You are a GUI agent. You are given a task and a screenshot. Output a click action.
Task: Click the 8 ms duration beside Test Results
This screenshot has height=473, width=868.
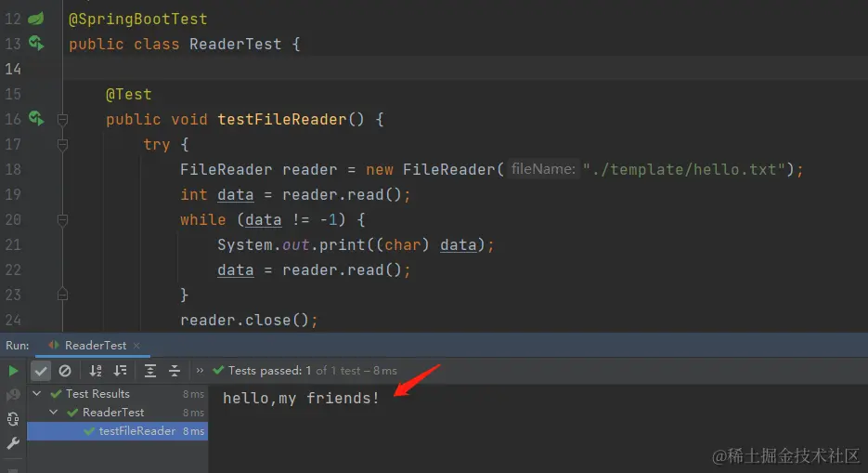(x=194, y=394)
